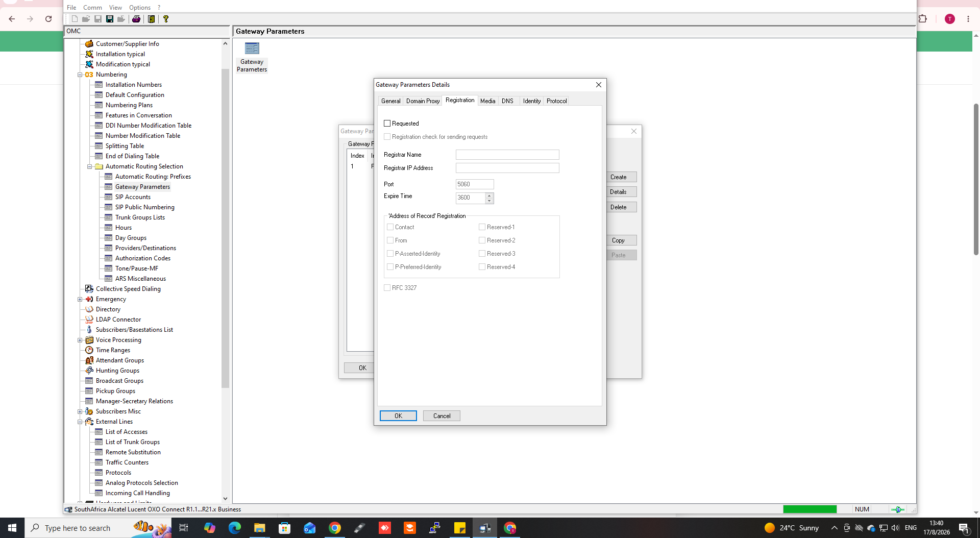Click the Save (floppy disk) toolbar icon
This screenshot has width=980, height=538.
110,19
